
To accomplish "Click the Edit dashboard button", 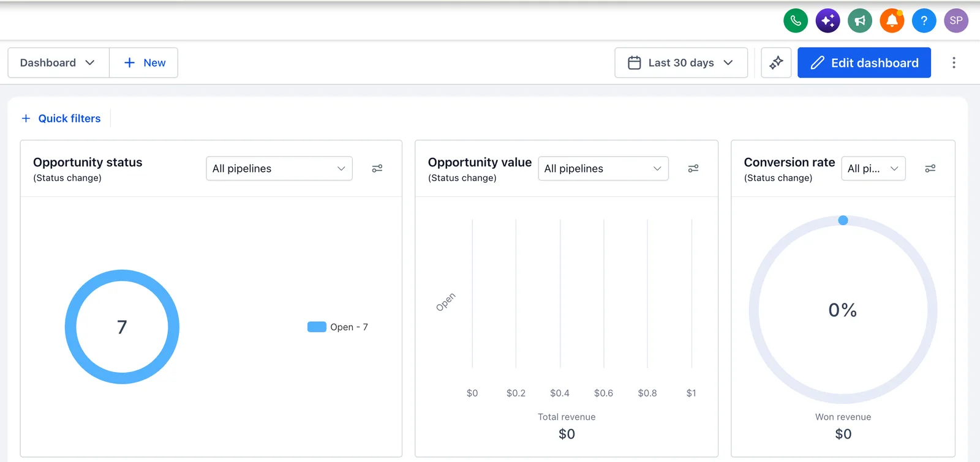I will pyautogui.click(x=864, y=62).
